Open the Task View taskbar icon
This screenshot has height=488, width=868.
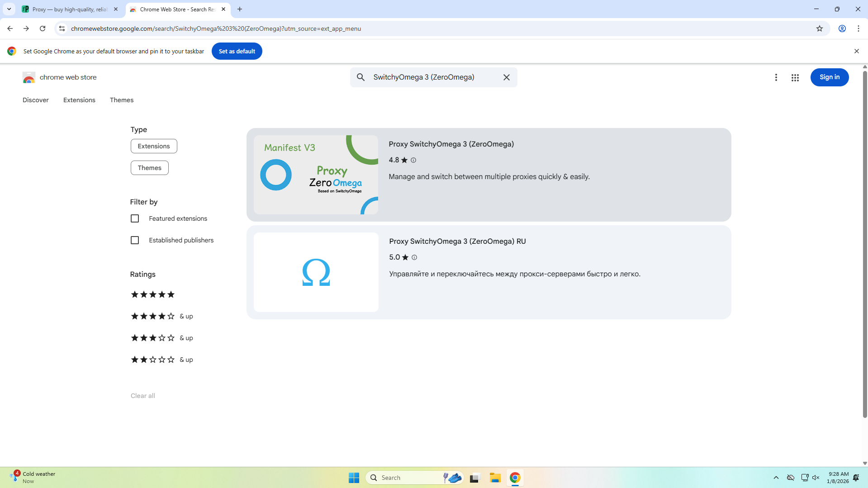coord(474,478)
